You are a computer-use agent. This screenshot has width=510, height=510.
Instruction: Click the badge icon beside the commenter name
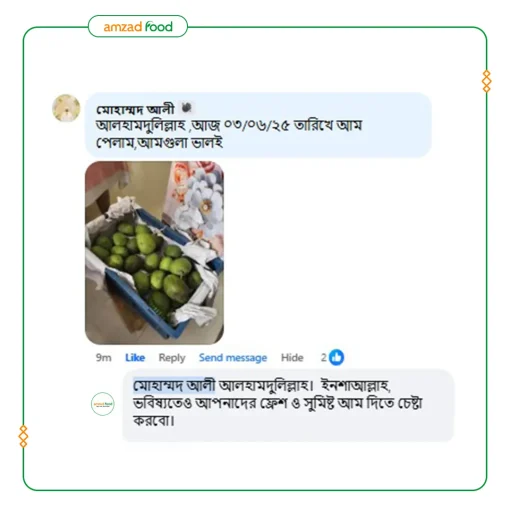coord(186,107)
